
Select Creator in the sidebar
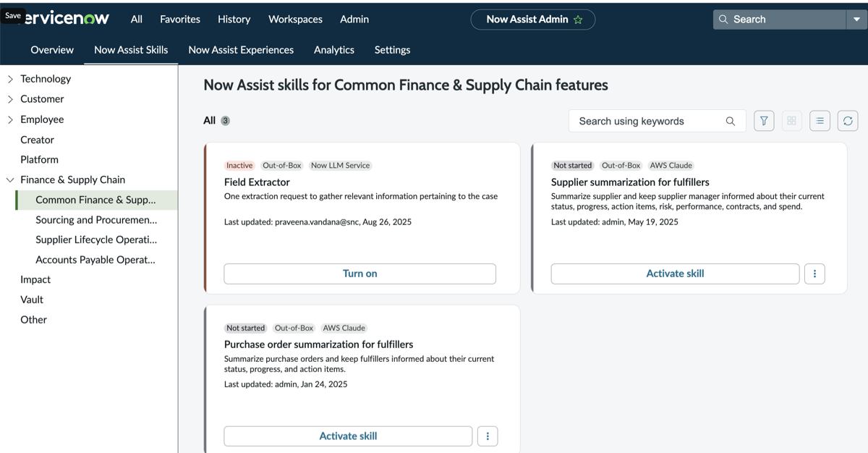tap(37, 140)
